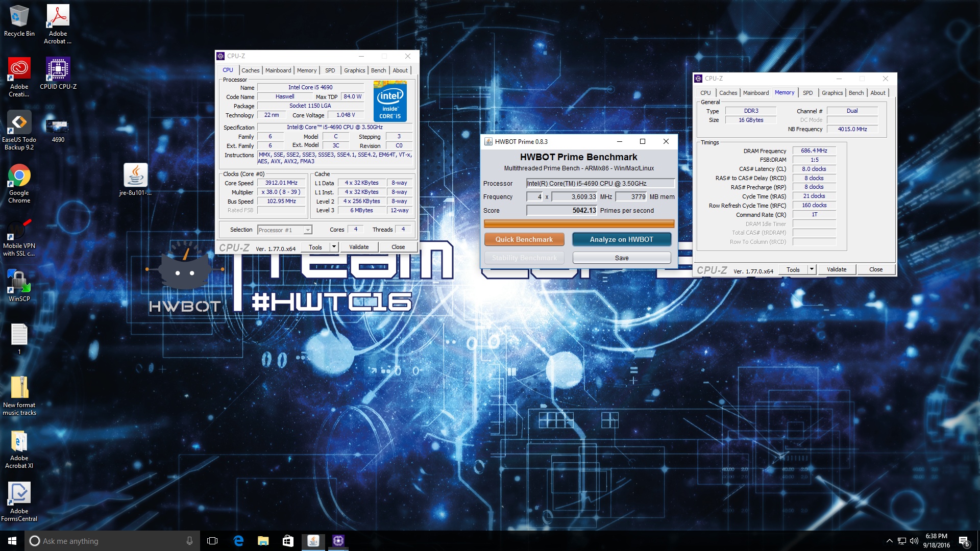This screenshot has height=551, width=980.
Task: Start the Quick Benchmark in HWBOT Prime
Action: coord(524,239)
